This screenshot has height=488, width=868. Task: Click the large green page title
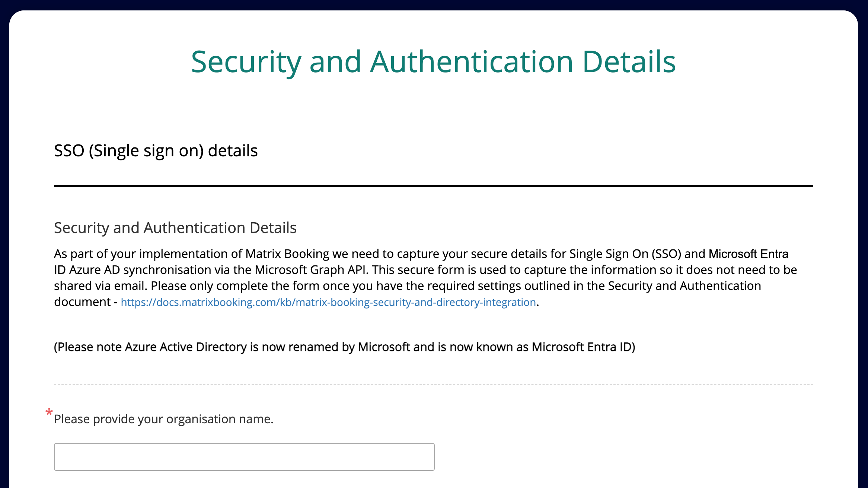click(433, 62)
